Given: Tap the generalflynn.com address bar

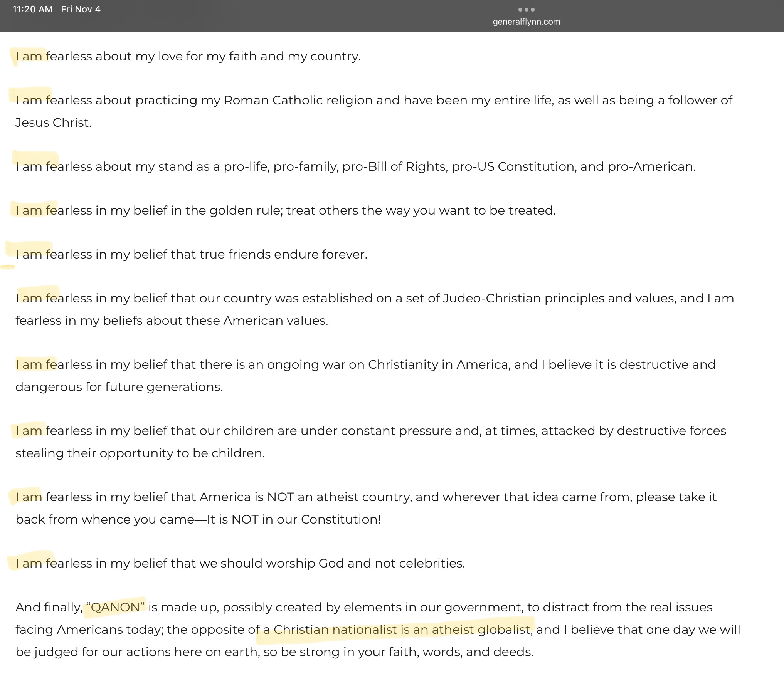Looking at the screenshot, I should point(526,22).
